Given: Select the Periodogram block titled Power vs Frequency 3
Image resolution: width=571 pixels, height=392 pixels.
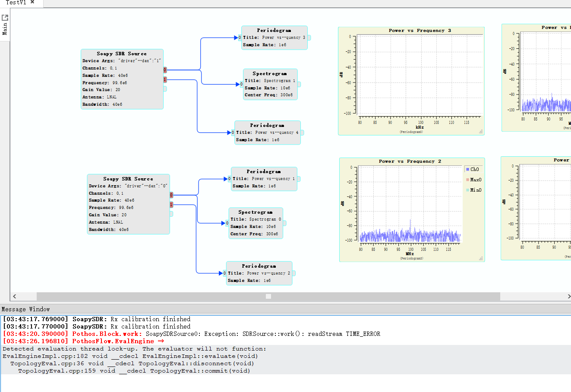Looking at the screenshot, I should 274,38.
